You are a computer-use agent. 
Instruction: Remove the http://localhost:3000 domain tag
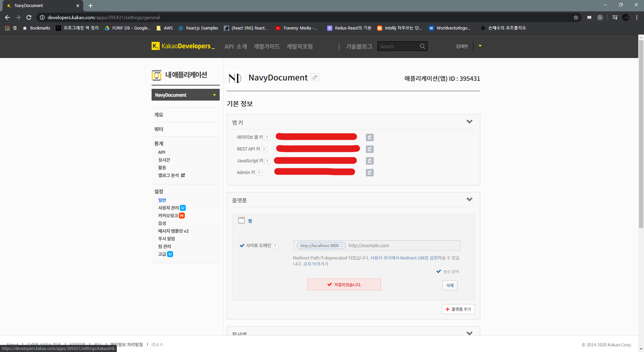341,246
